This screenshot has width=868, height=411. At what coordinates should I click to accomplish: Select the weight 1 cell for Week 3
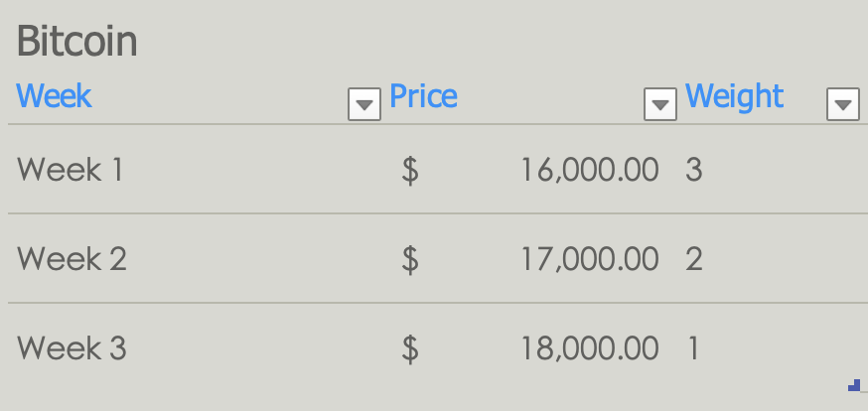click(x=693, y=349)
